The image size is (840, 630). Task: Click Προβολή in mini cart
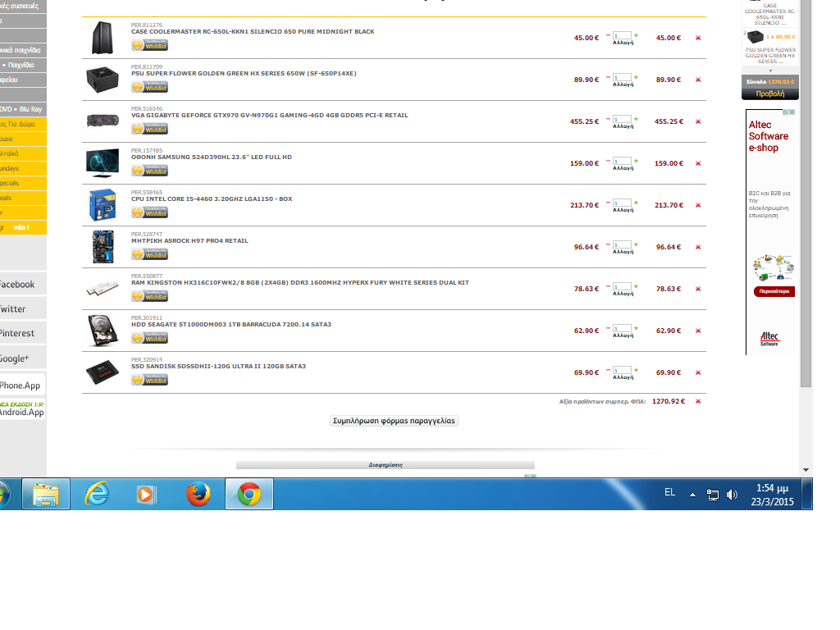pos(769,94)
